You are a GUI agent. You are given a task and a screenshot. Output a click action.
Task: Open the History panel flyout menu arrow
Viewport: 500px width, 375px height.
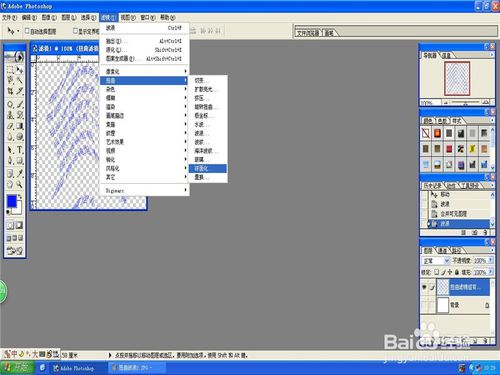point(492,185)
